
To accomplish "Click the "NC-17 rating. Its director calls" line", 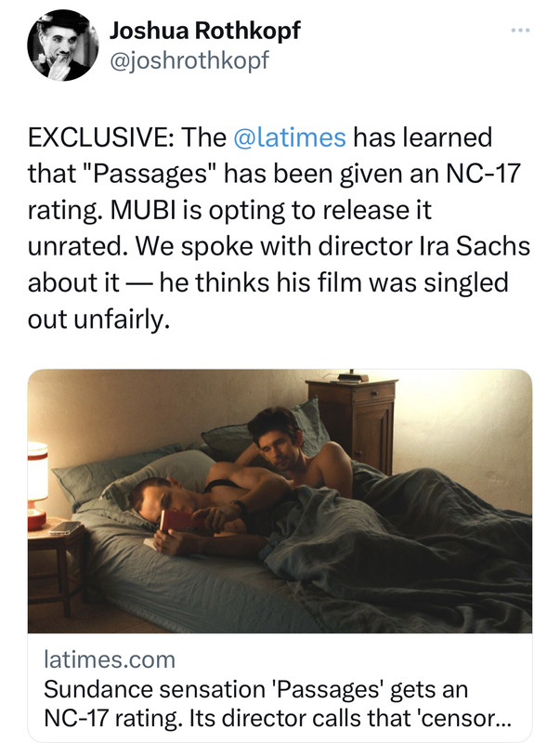I will coord(278,718).
